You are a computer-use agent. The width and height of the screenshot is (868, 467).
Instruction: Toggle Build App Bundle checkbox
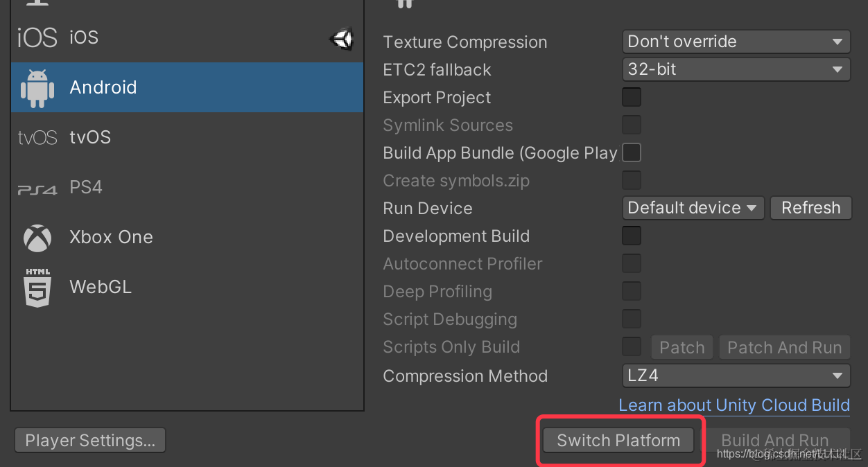(632, 152)
